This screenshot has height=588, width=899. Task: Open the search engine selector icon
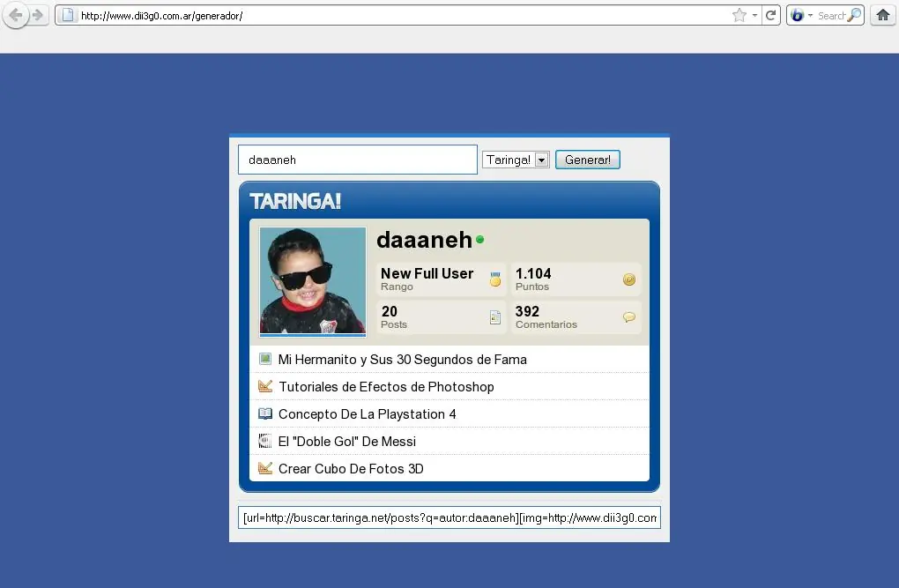[797, 16]
